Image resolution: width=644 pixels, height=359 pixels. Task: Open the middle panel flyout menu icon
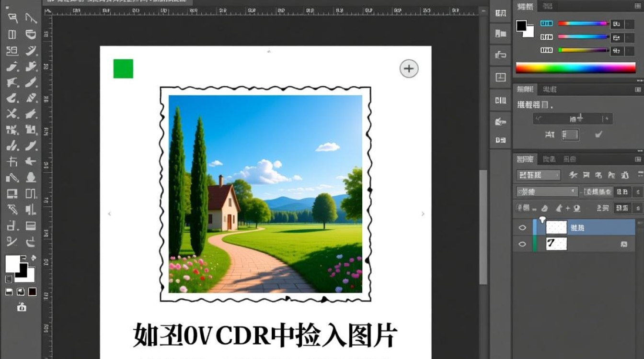638,90
